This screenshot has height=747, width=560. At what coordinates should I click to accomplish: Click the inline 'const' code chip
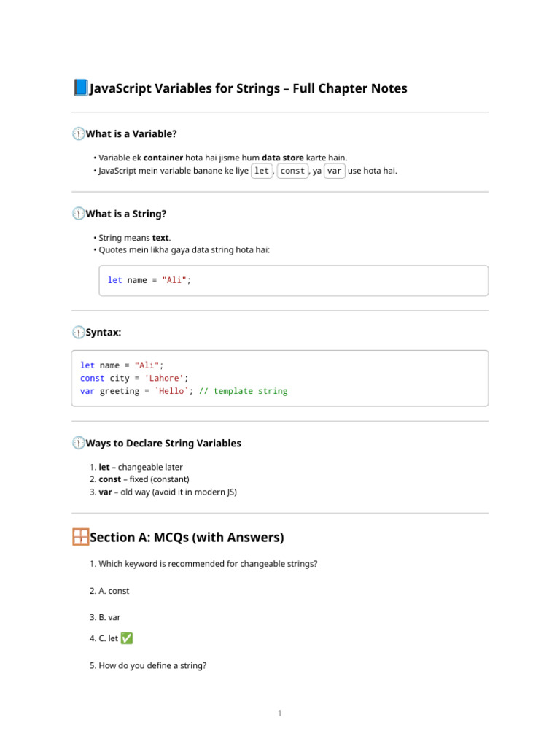tap(292, 171)
